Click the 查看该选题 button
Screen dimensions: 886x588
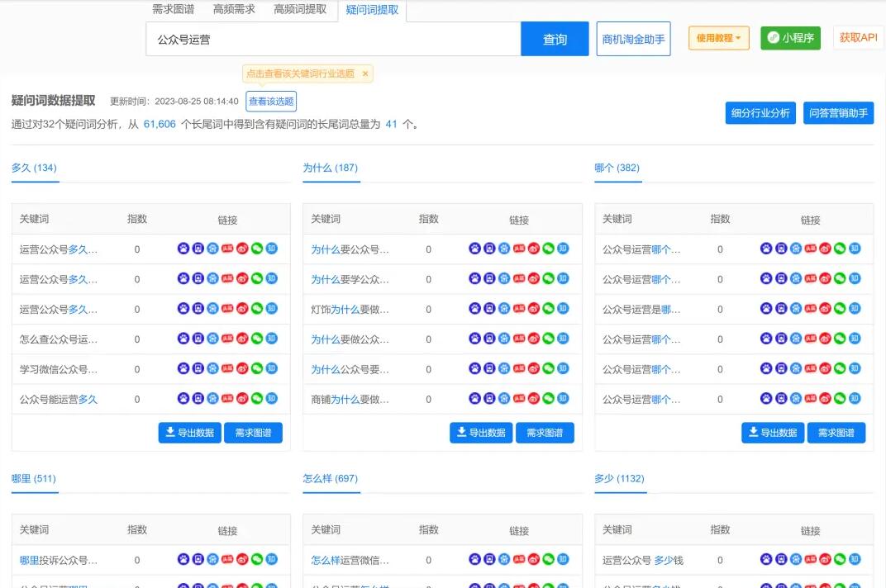click(271, 101)
